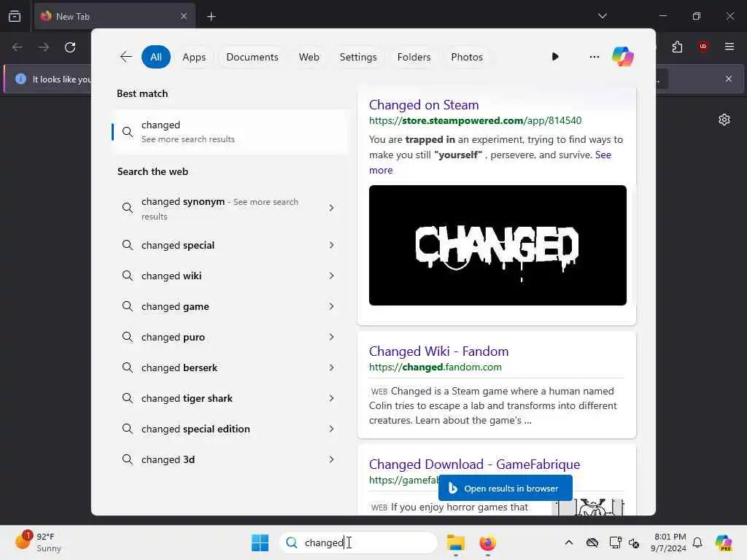Open Changed on Steam link
Image resolution: width=747 pixels, height=560 pixels.
(x=424, y=105)
